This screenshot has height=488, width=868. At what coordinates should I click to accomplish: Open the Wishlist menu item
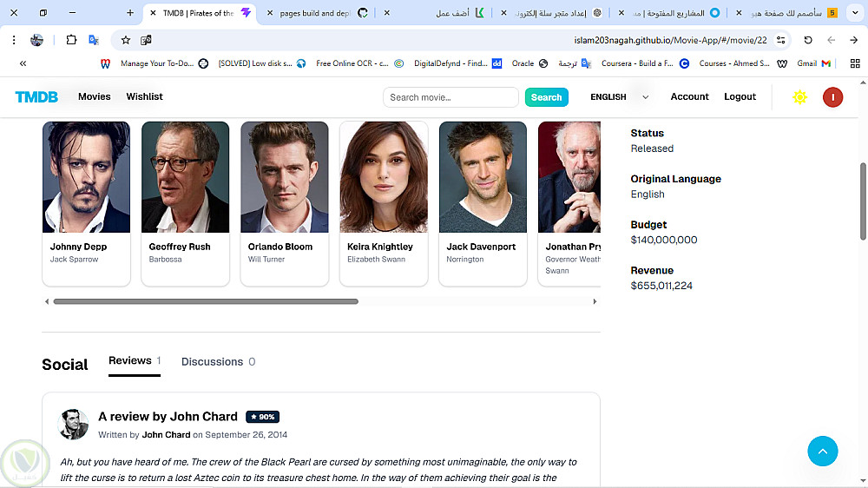(144, 97)
